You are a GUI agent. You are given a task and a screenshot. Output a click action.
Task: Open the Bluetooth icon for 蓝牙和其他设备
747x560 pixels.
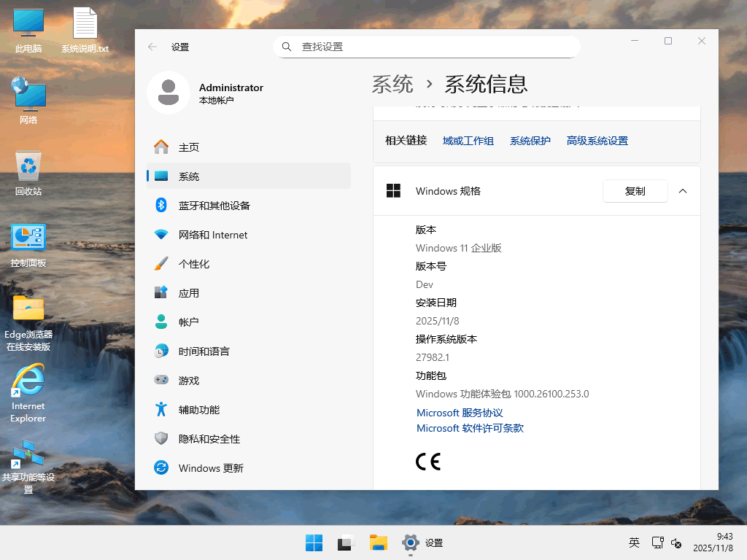pos(161,205)
